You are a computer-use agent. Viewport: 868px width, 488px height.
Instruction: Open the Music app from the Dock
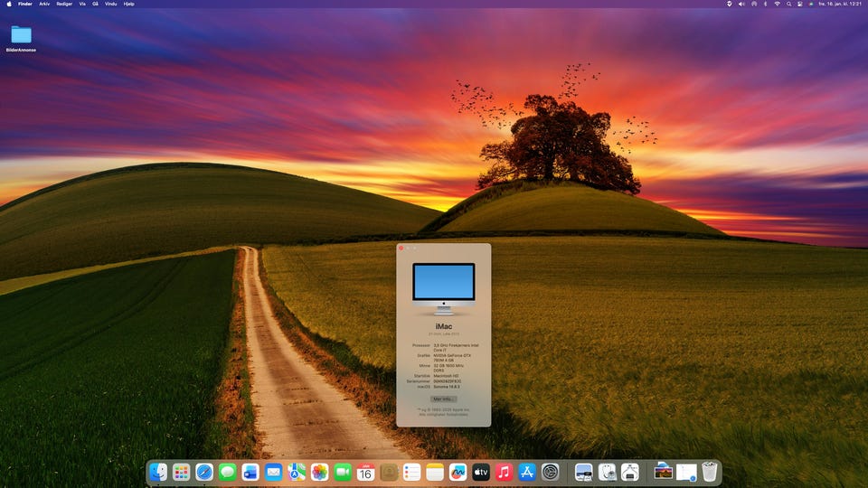pos(505,472)
